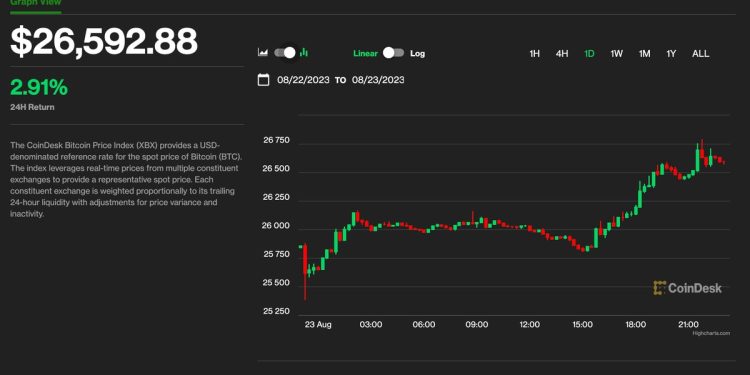Click the 23 Aug axis label
Screen dimensions: 750x375
click(x=318, y=324)
